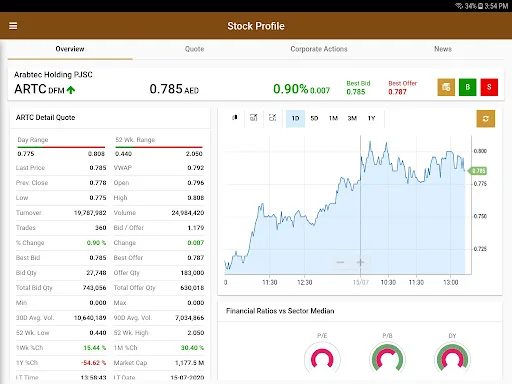Click the Volume value 24,984,420
512x384 pixels.
(188, 213)
